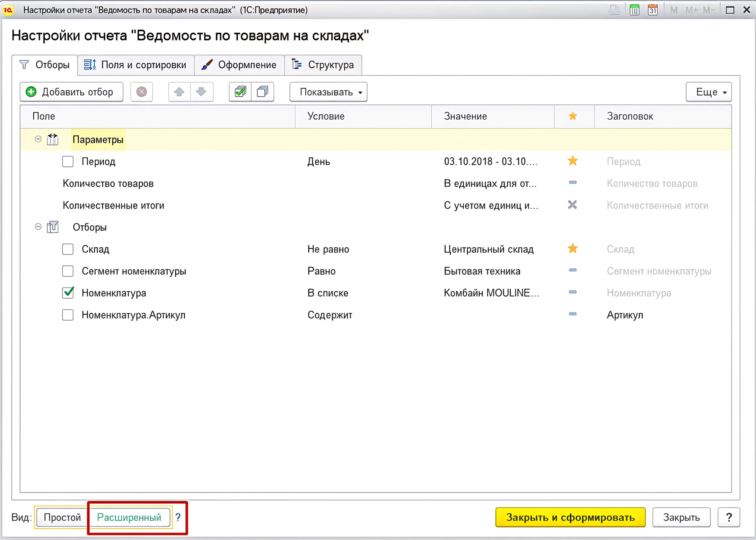This screenshot has width=756, height=540.
Task: Click the star column header
Action: (x=573, y=116)
